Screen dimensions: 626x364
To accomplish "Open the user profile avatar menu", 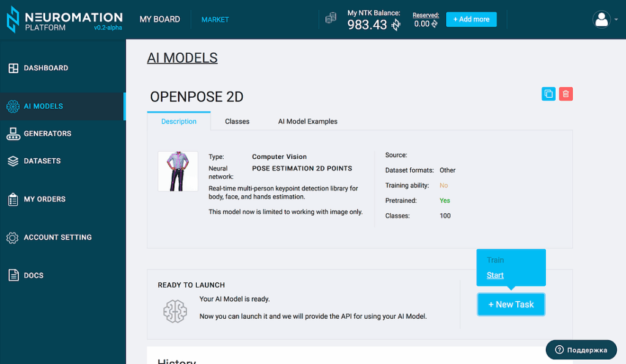I will [x=602, y=20].
